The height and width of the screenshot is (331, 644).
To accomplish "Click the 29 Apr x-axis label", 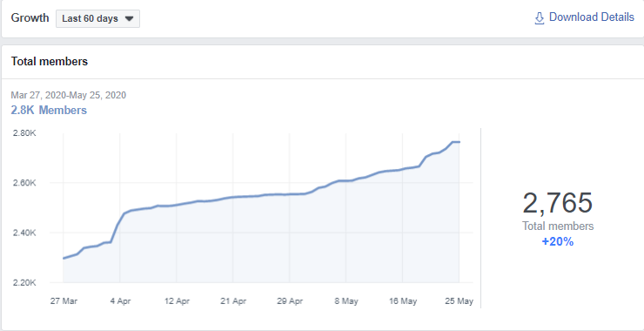I will [x=290, y=301].
